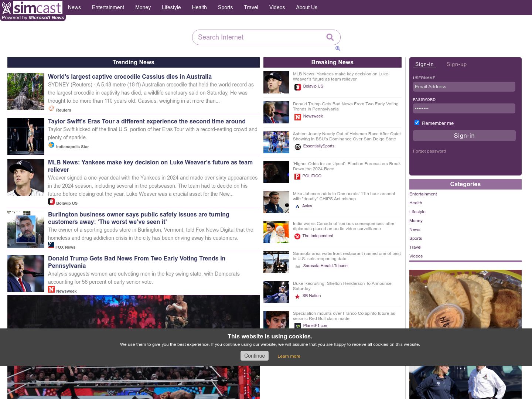
Task: Click the SB Nation star icon
Action: (x=297, y=296)
